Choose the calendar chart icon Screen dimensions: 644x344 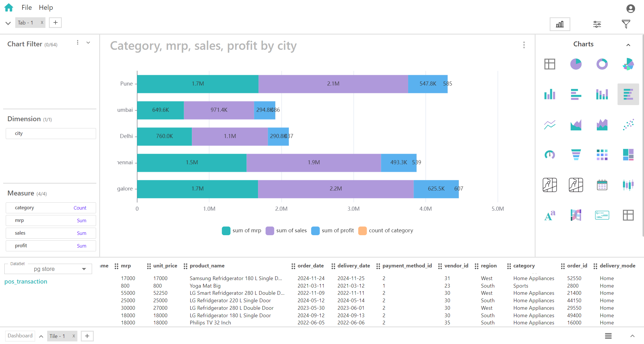point(602,185)
